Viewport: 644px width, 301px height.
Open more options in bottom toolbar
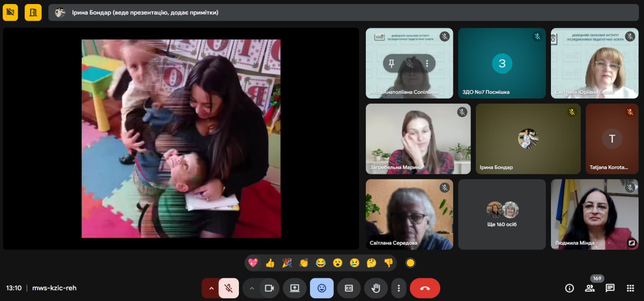[398, 288]
